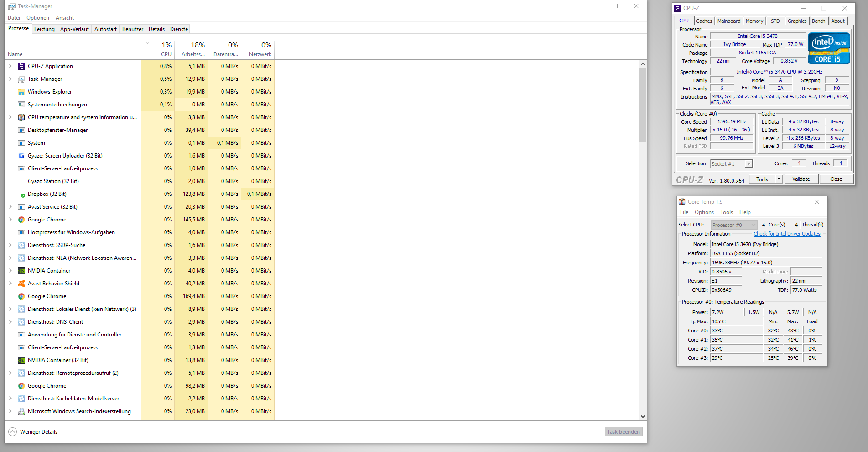Open the Dienste tab in Task-Manager
The width and height of the screenshot is (868, 452).
click(x=179, y=29)
